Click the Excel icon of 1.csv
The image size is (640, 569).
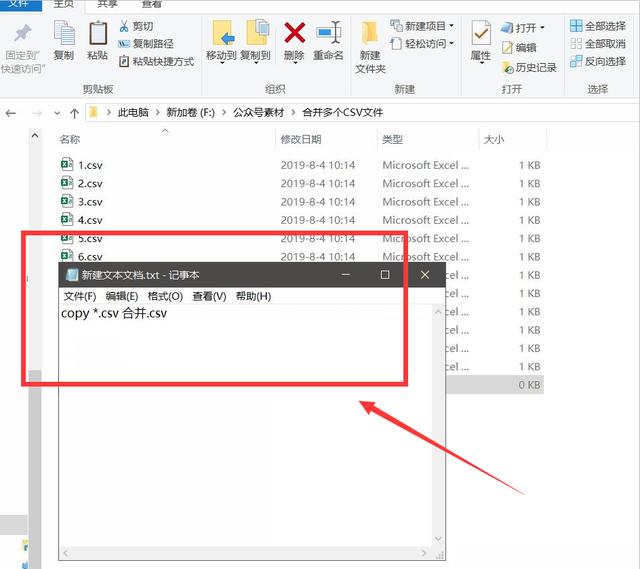click(x=67, y=164)
